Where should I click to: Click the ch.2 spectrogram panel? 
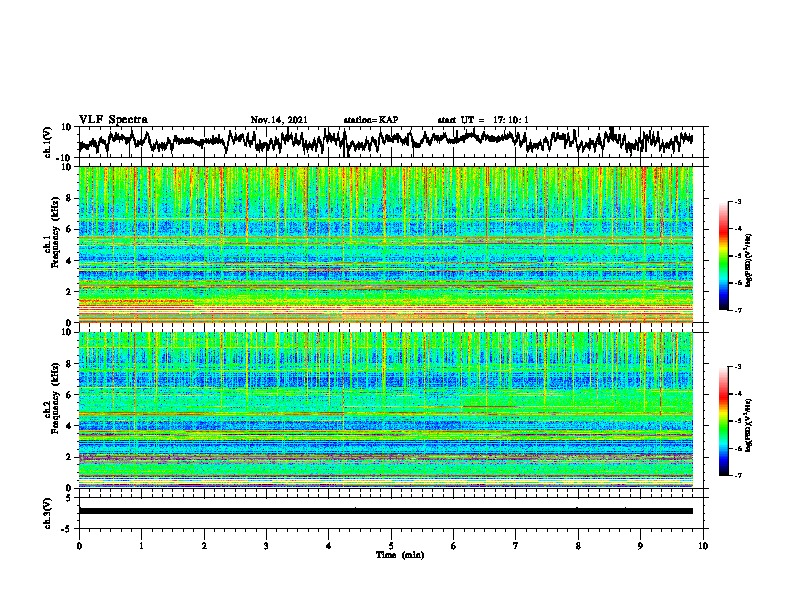click(386, 410)
